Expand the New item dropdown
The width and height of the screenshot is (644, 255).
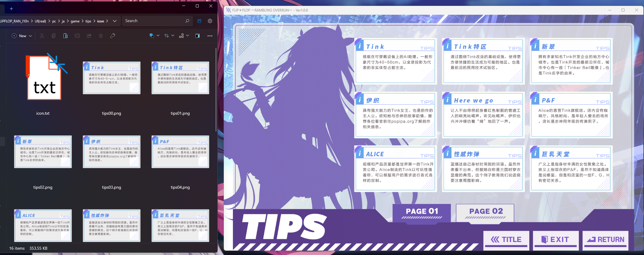[22, 36]
